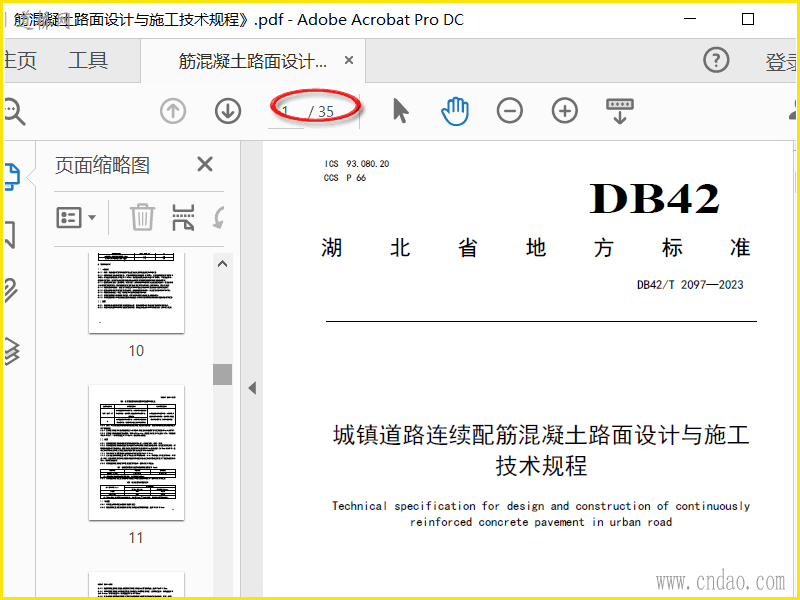This screenshot has height=600, width=800.
Task: Click the ICS 93.080.20 text
Action: (x=357, y=164)
